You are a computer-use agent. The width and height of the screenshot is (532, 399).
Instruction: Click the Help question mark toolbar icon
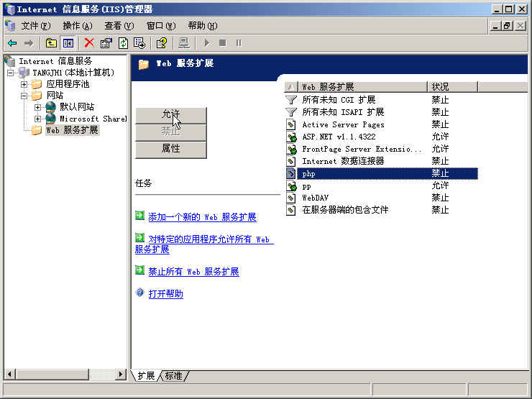coord(162,43)
